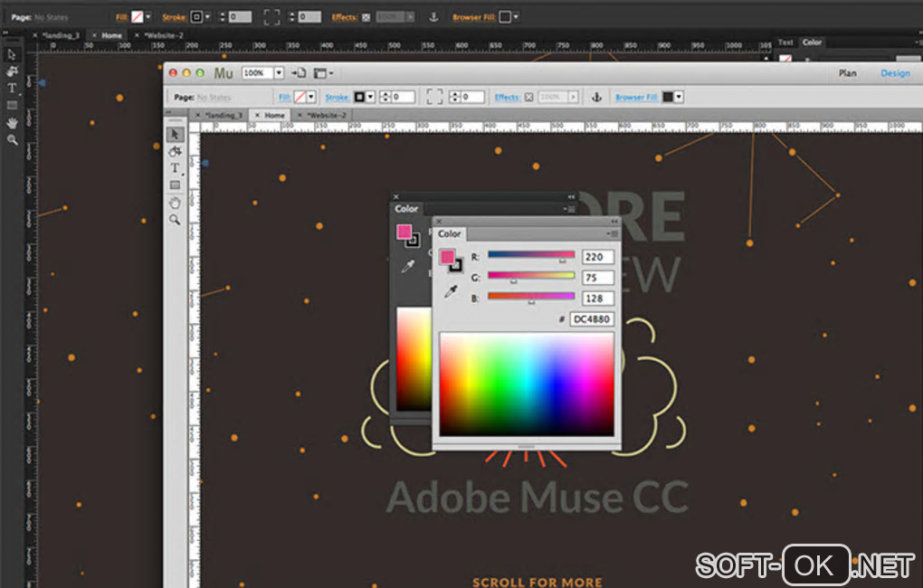923x588 pixels.
Task: Open the view options dropdown beside zoom
Action: tap(323, 73)
